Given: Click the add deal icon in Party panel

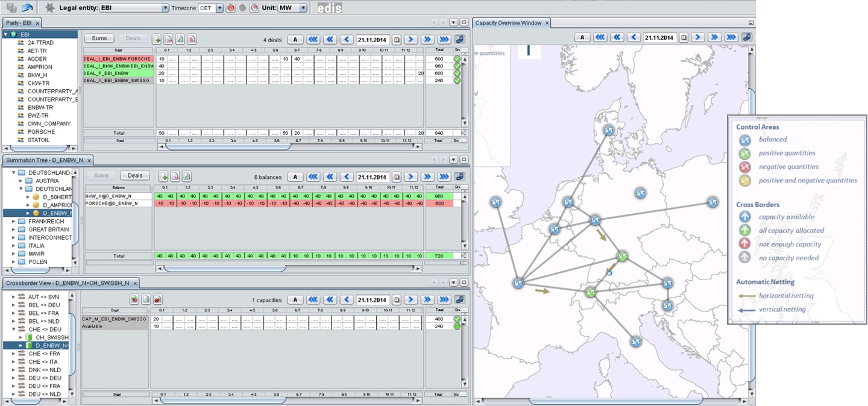Looking at the screenshot, I should [x=157, y=39].
